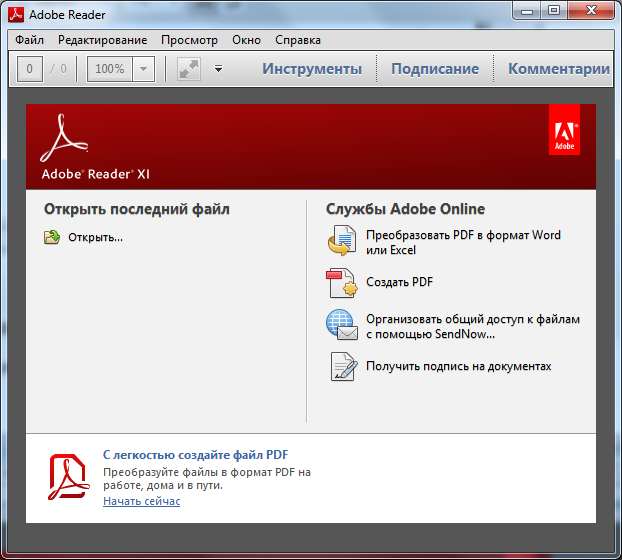This screenshot has height=560, width=622.
Task: Click the heading С легкостью создайте файл PDF
Action: point(196,455)
